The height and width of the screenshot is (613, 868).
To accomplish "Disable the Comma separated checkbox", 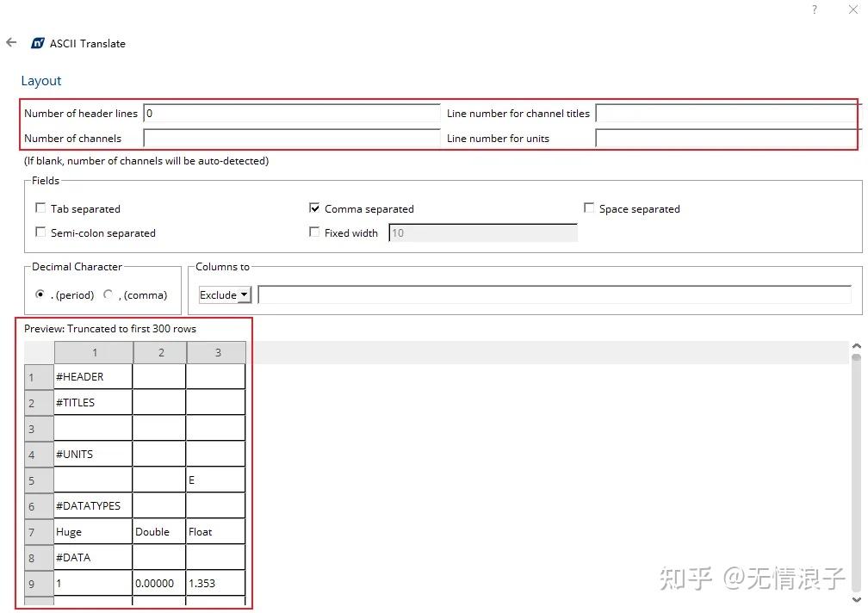I will (x=316, y=207).
